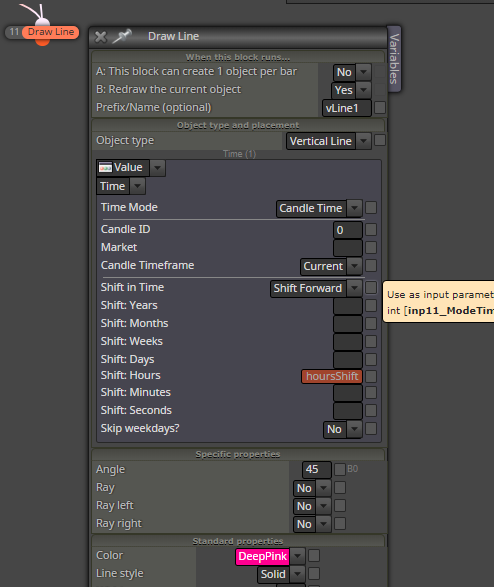Tick the checkbox beside Redraw the current object
This screenshot has width=494, height=587.
click(x=380, y=89)
